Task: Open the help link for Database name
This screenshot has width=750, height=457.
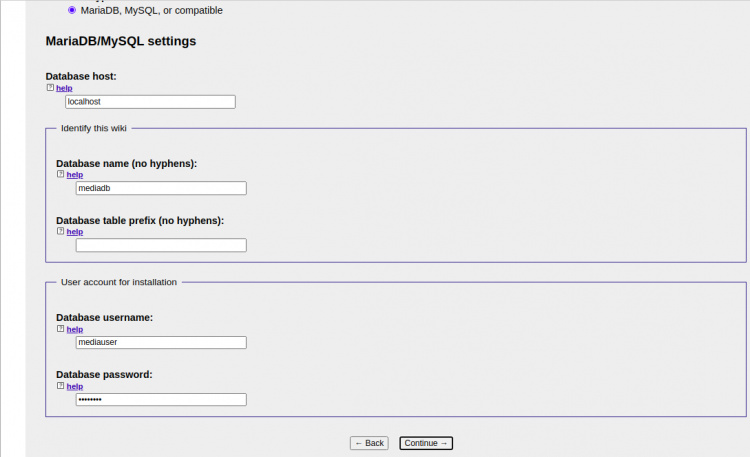Action: [x=74, y=174]
